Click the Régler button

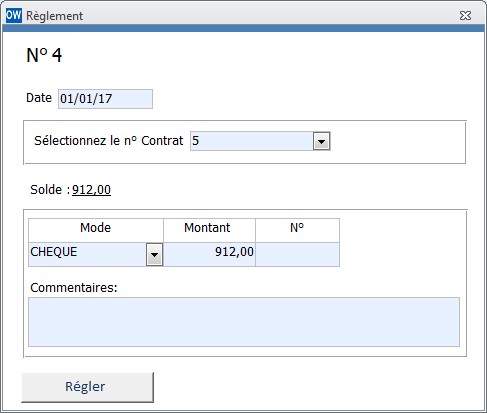tap(87, 387)
